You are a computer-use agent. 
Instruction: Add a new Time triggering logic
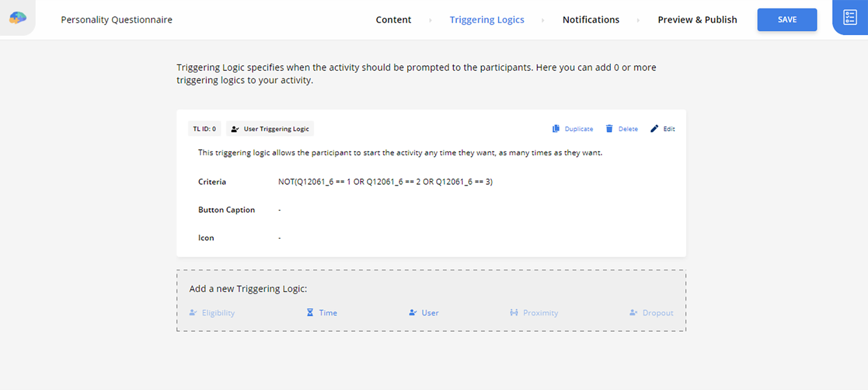(327, 313)
